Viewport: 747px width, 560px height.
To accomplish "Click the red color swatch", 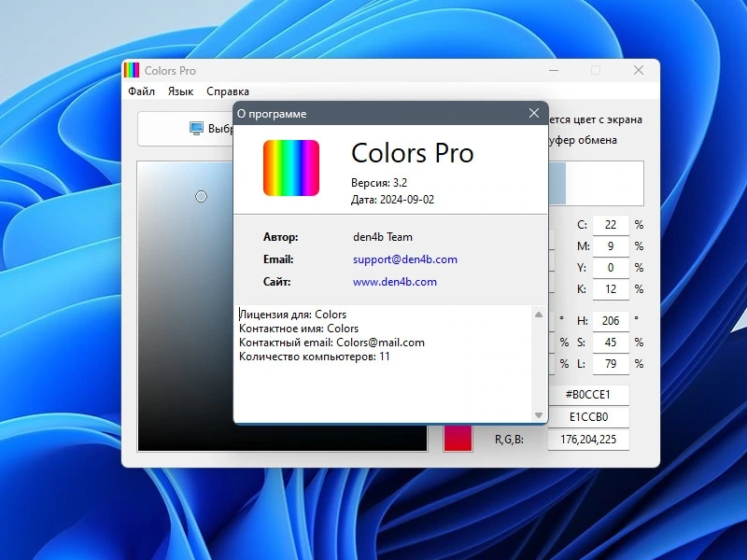I will (458, 438).
